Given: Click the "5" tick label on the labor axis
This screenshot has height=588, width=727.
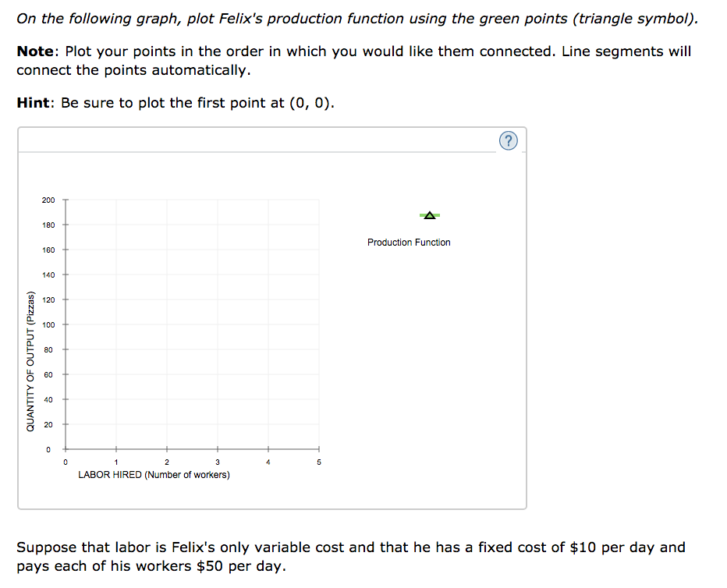Looking at the screenshot, I should [x=318, y=462].
